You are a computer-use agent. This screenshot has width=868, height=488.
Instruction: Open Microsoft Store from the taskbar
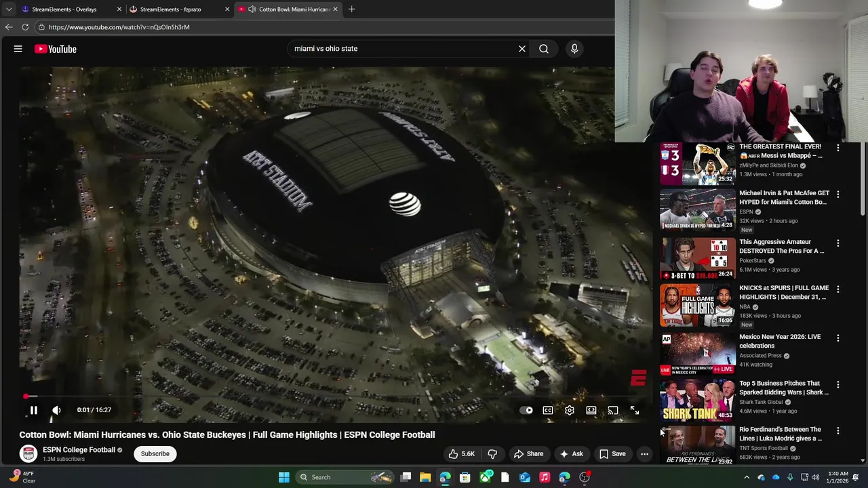[465, 477]
